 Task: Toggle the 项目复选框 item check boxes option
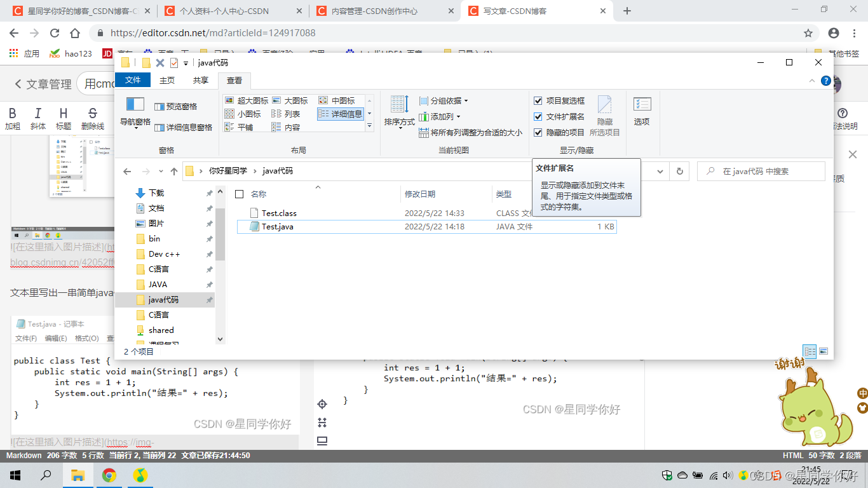[559, 100]
